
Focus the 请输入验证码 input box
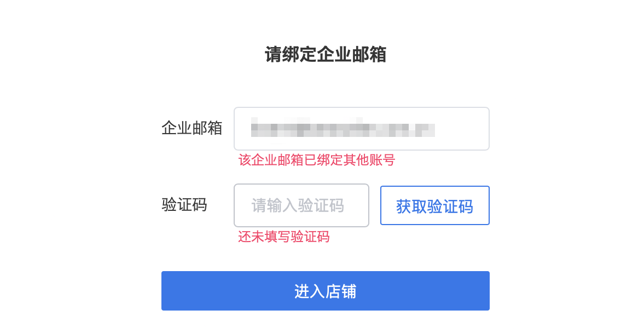[301, 205]
